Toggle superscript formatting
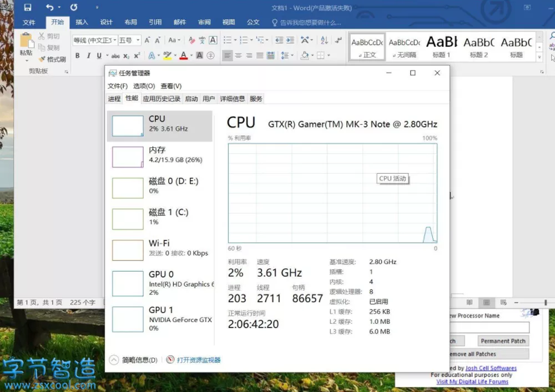 pyautogui.click(x=137, y=56)
